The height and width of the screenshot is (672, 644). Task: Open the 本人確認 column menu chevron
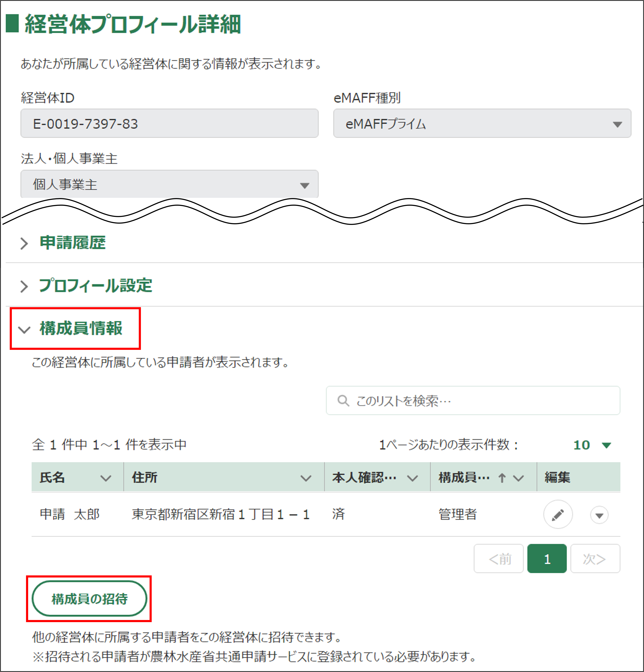[412, 478]
